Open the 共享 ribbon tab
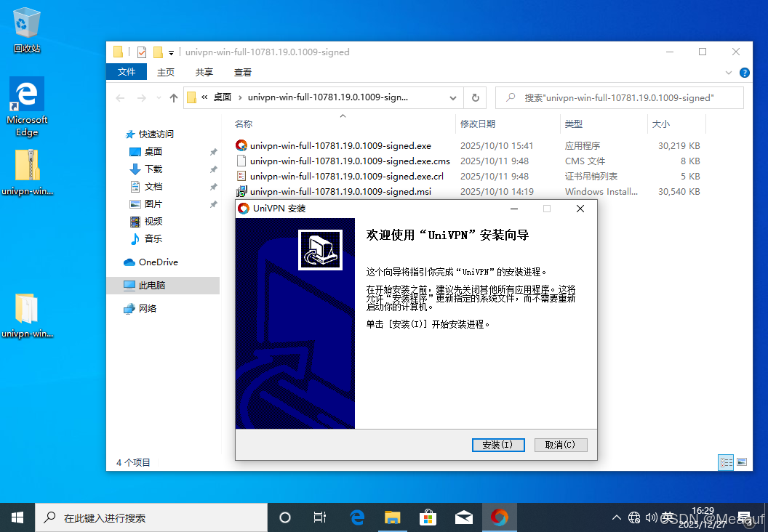This screenshot has height=532, width=768. click(x=204, y=72)
